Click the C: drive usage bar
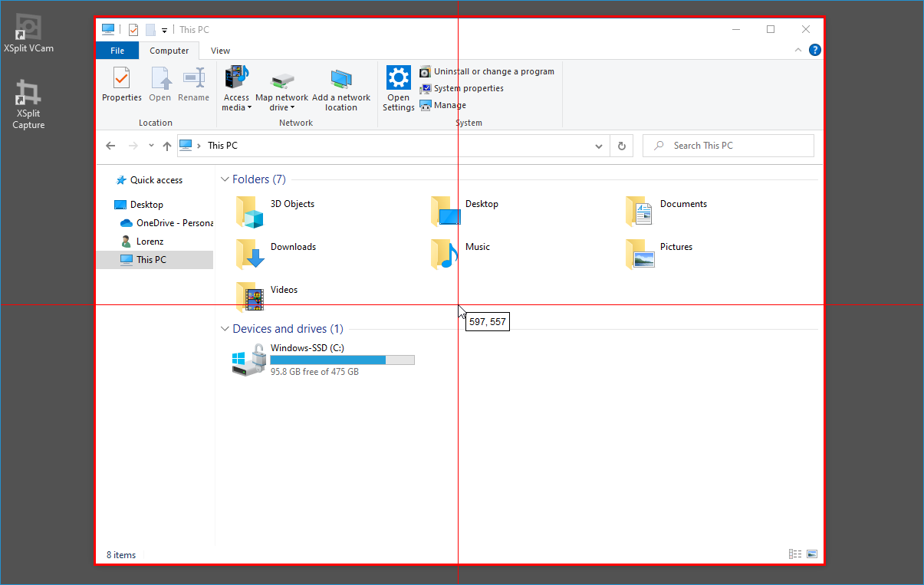The width and height of the screenshot is (924, 585). (x=342, y=360)
